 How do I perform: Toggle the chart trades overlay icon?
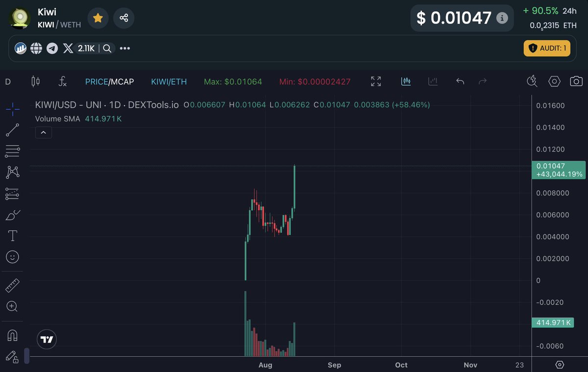click(406, 81)
